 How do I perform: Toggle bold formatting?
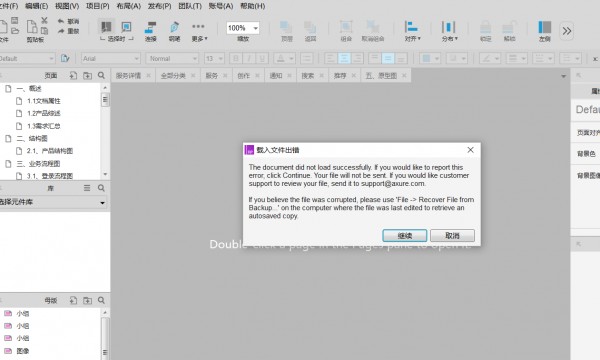(236, 59)
